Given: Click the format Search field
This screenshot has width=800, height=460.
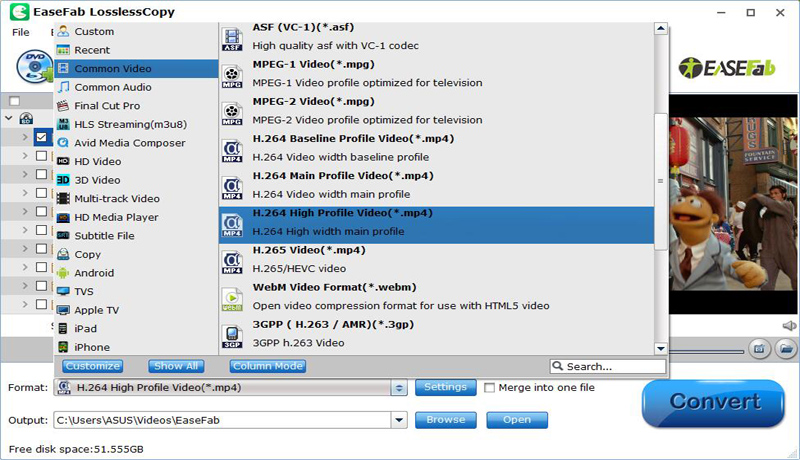Looking at the screenshot, I should coord(608,366).
